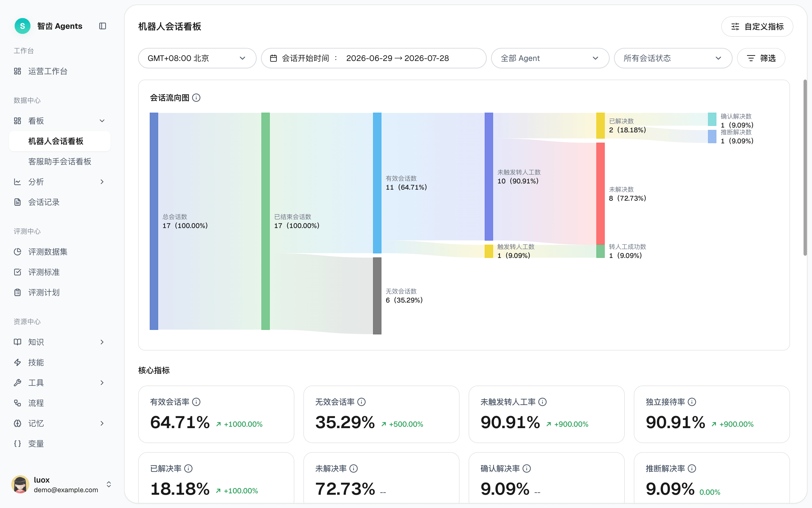
Task: Open account switcher arrows beside luox
Action: (109, 484)
